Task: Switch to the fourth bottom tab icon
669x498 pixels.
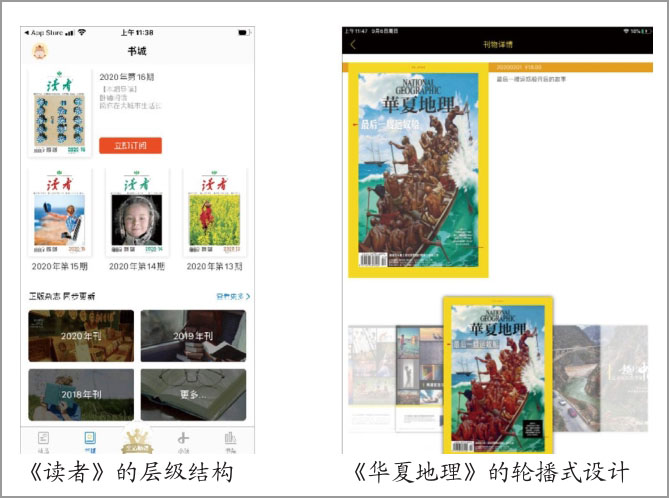Action: [183, 442]
